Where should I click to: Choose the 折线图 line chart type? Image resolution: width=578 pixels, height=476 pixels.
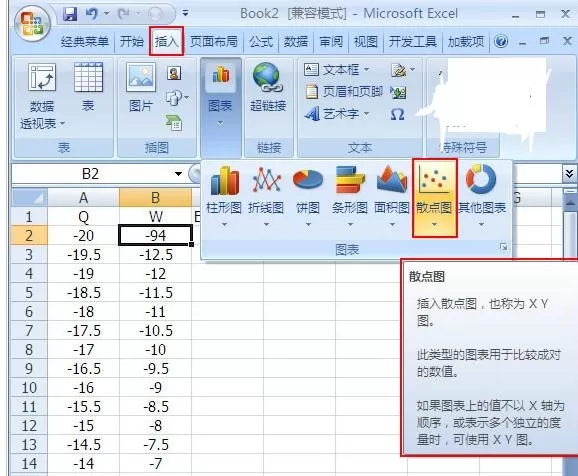click(266, 198)
